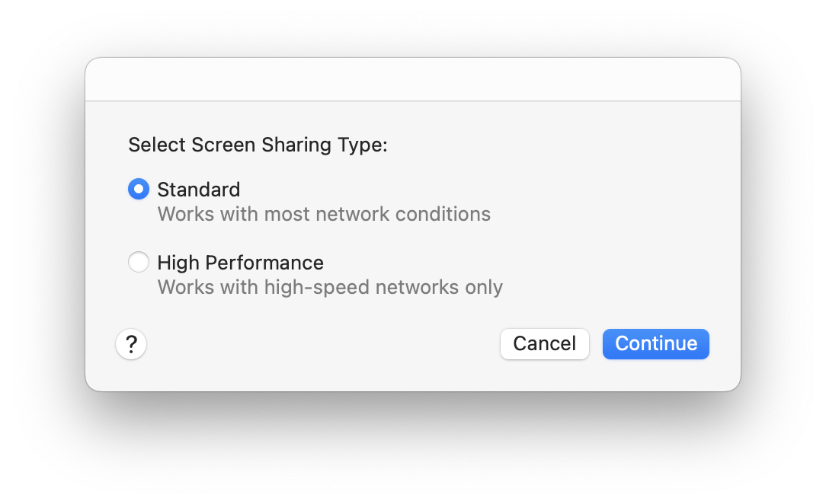The height and width of the screenshot is (504, 826).
Task: Click the Select Screen Sharing Type heading
Action: click(x=258, y=145)
